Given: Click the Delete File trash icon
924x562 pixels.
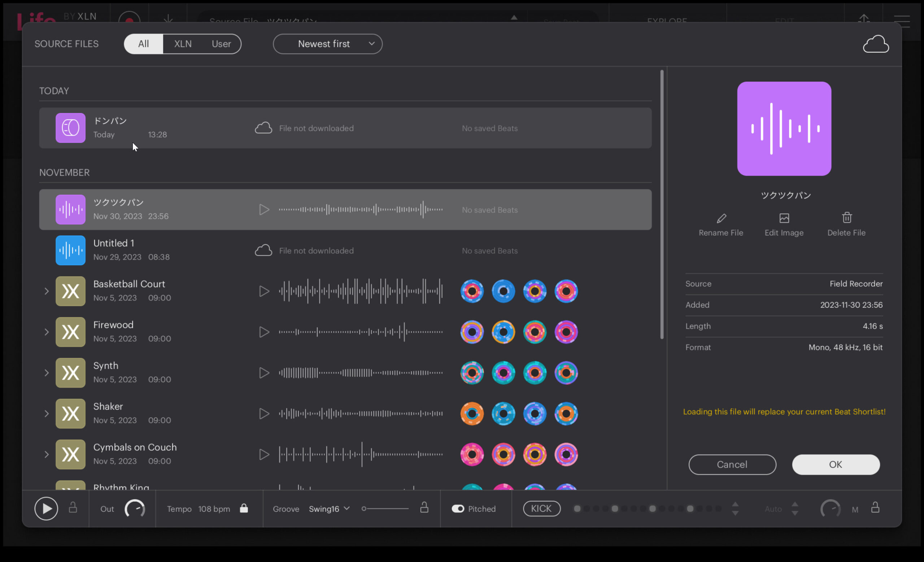Looking at the screenshot, I should pyautogui.click(x=847, y=217).
